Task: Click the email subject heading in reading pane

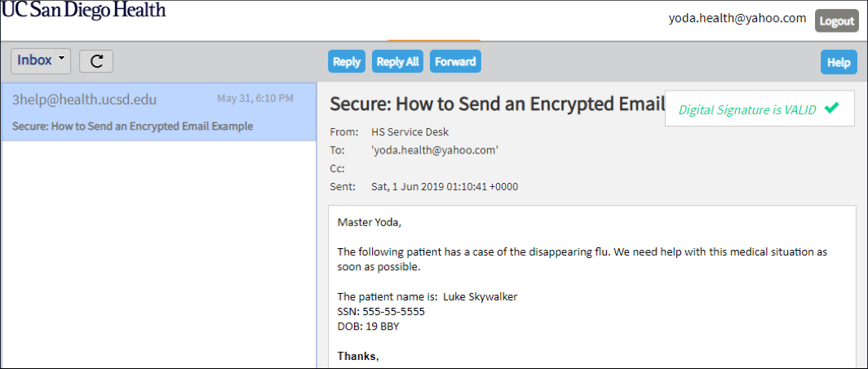Action: coord(494,104)
